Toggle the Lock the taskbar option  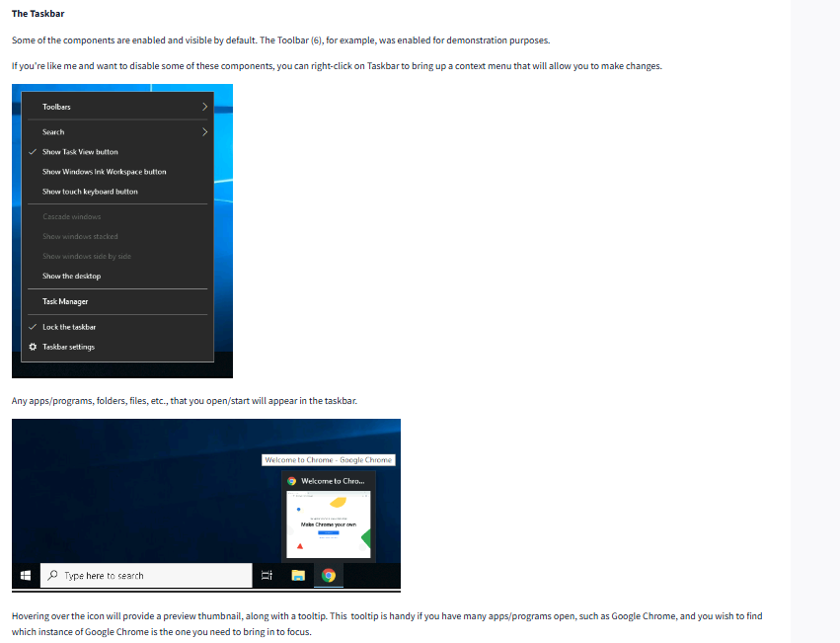[69, 327]
